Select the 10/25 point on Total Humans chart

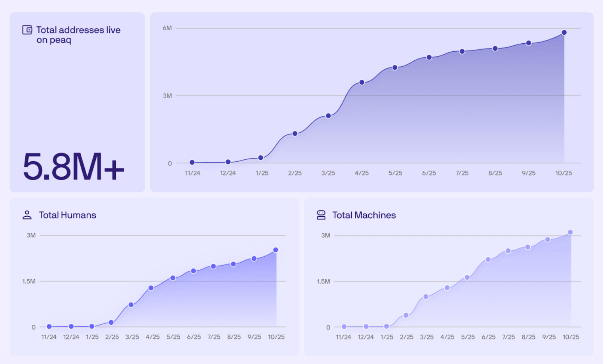[275, 250]
